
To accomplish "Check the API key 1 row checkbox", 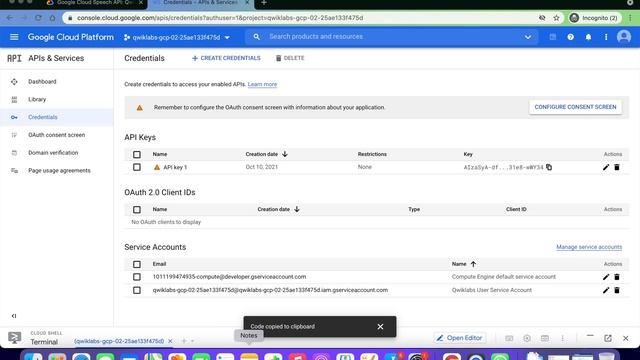I will pos(137,167).
